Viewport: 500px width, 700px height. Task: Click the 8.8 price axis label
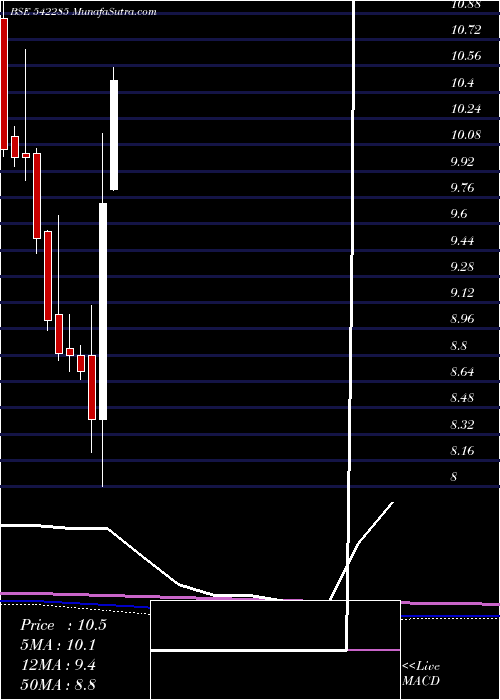(458, 346)
